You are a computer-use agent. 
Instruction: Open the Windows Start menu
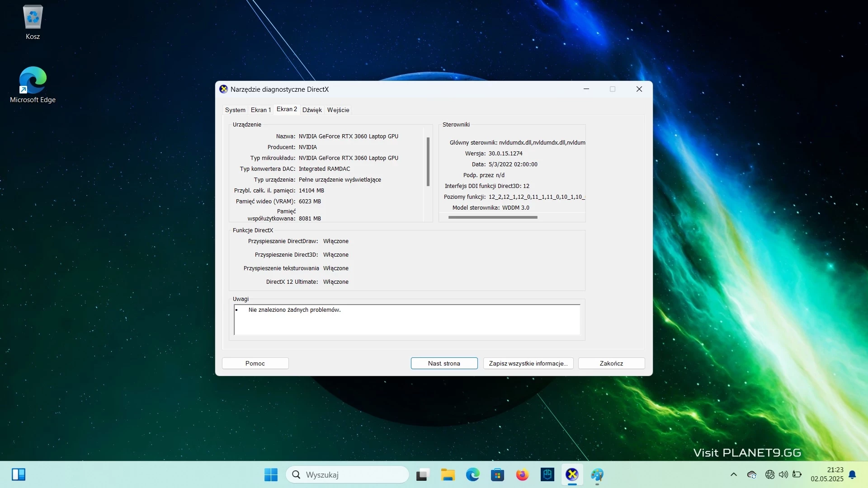click(271, 474)
